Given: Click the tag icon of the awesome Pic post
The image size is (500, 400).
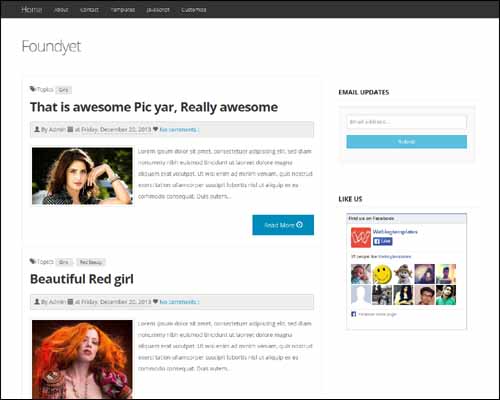Looking at the screenshot, I should 32,89.
